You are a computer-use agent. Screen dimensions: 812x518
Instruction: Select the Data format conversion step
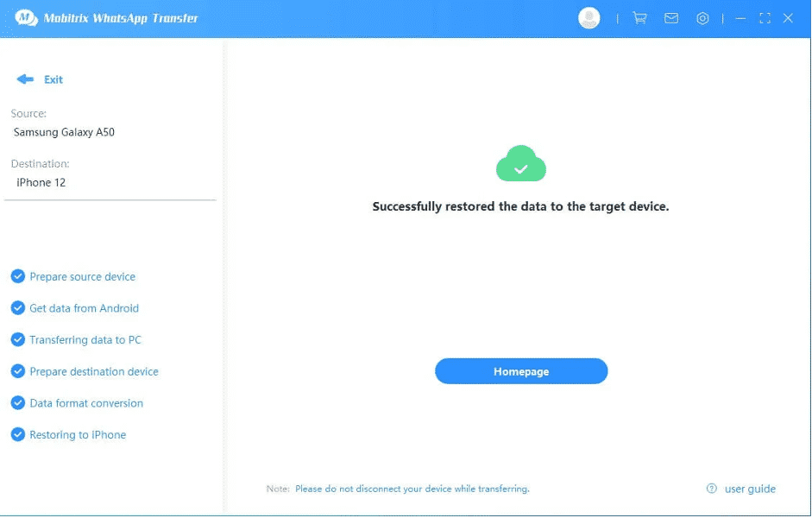point(86,403)
